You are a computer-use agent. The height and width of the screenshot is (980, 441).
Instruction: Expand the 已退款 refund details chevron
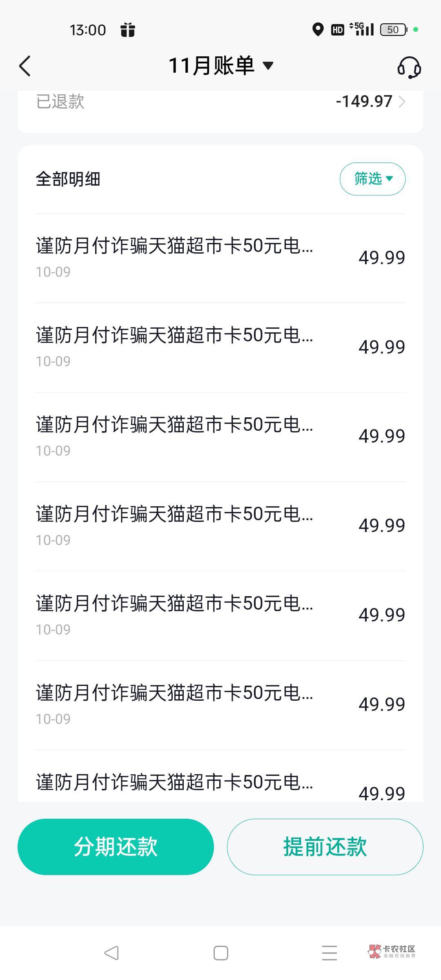pos(402,102)
